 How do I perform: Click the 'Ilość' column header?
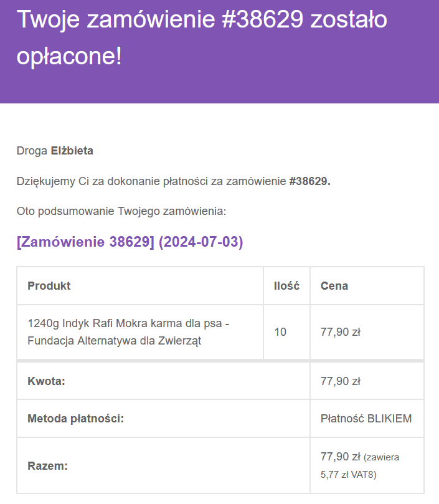click(286, 286)
